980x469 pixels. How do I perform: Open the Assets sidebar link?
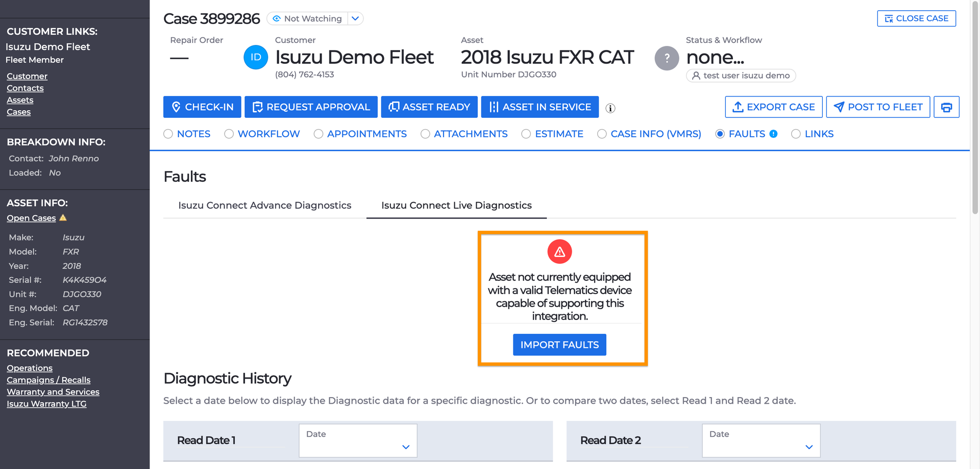click(20, 100)
